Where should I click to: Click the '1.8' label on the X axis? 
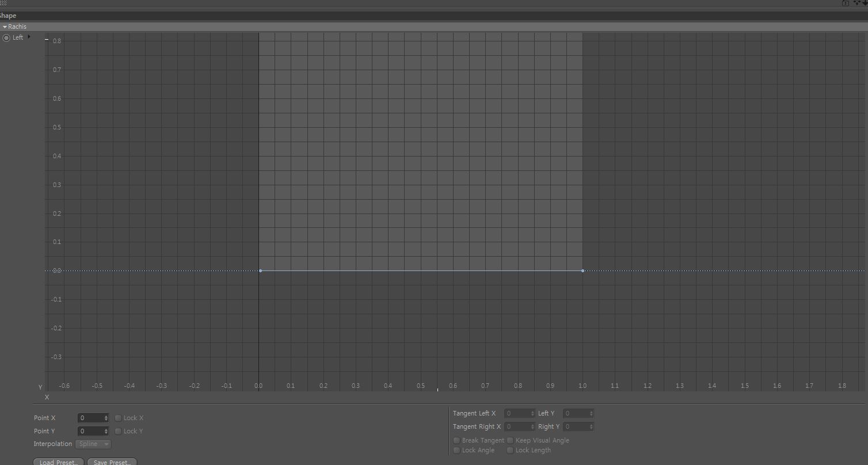coord(842,386)
